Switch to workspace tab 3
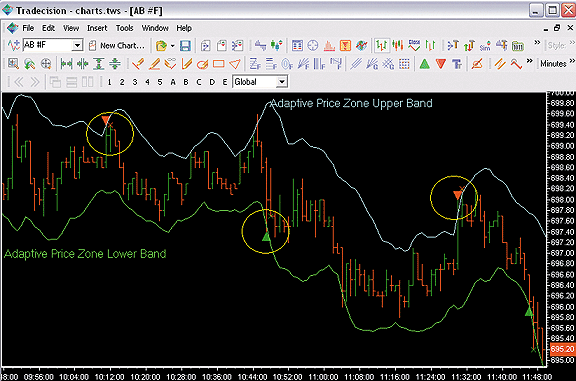 coord(135,82)
